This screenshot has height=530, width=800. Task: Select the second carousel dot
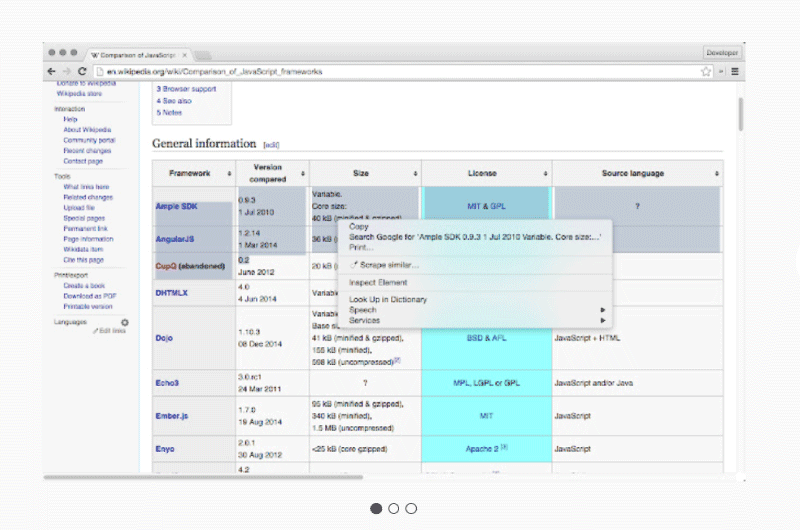point(393,509)
